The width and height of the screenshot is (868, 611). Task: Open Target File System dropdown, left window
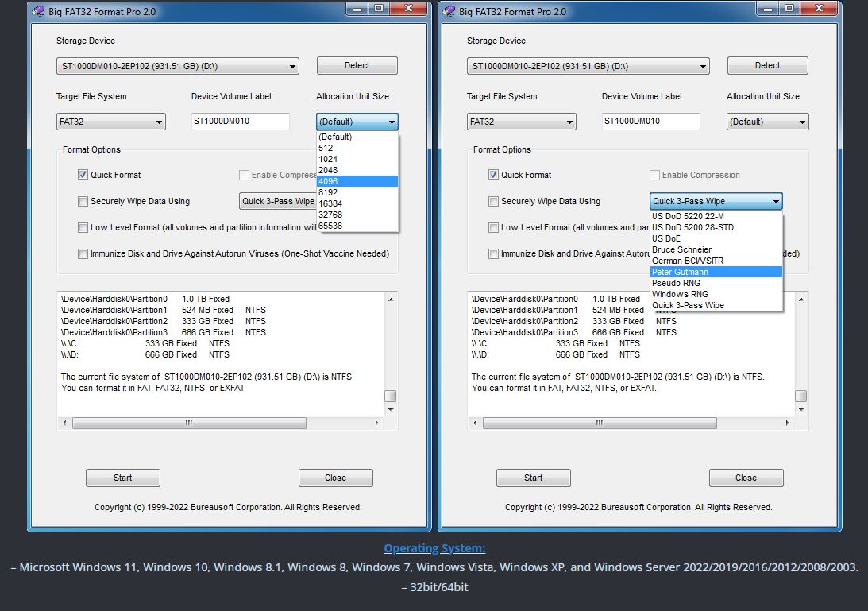click(110, 122)
